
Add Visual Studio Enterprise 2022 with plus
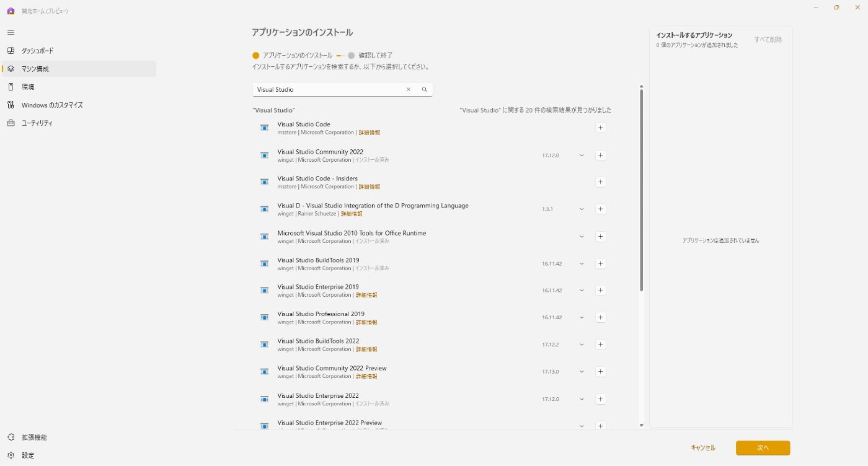(600, 399)
